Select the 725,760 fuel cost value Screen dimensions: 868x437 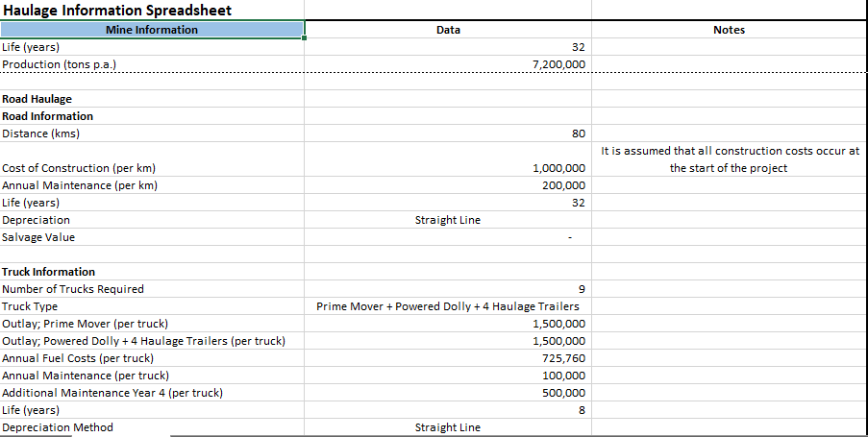pyautogui.click(x=563, y=358)
